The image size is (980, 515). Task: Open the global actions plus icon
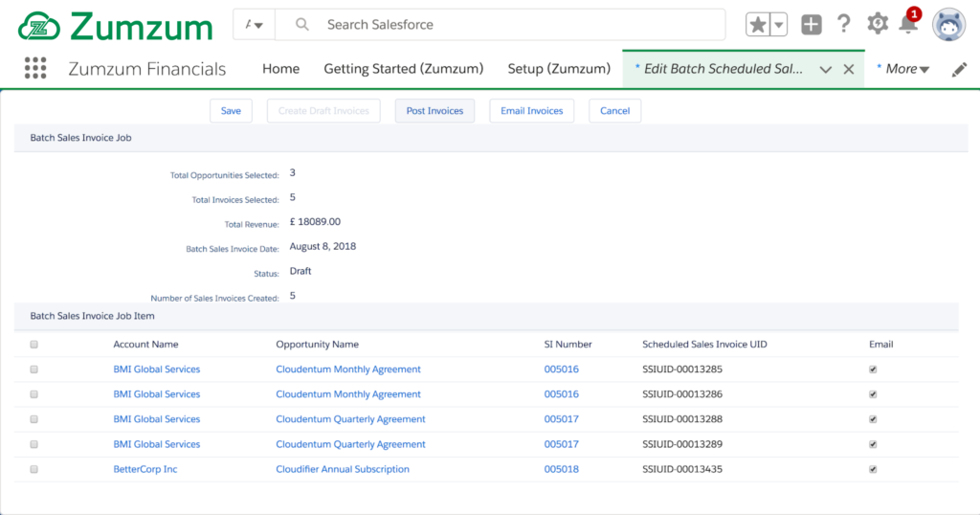coord(812,25)
